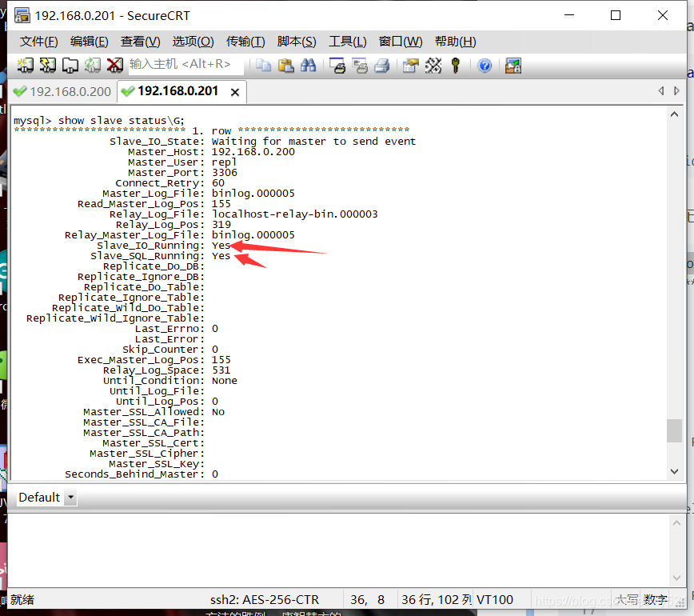Click the Reconnect toolbar icon
This screenshot has height=616, width=694.
(x=93, y=65)
